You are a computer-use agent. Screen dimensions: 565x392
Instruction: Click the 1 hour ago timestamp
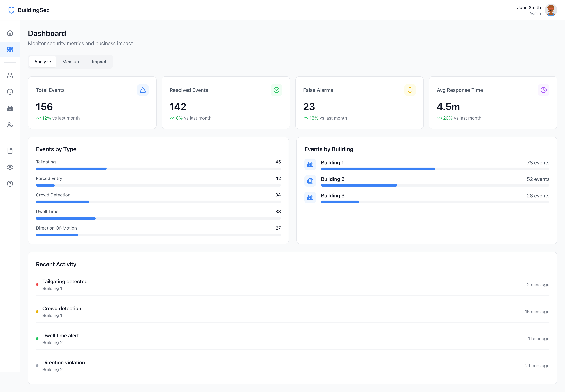(x=538, y=338)
